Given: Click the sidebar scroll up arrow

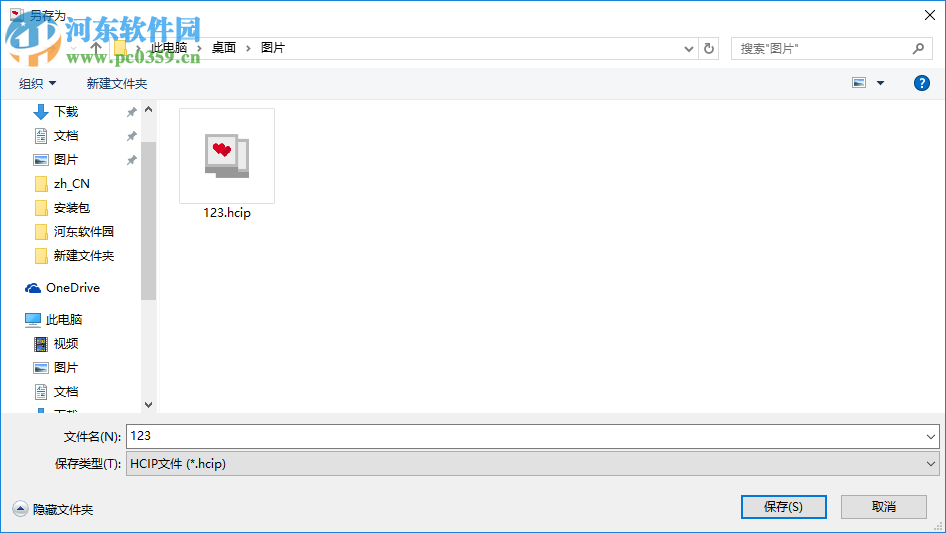Looking at the screenshot, I should click(x=148, y=109).
